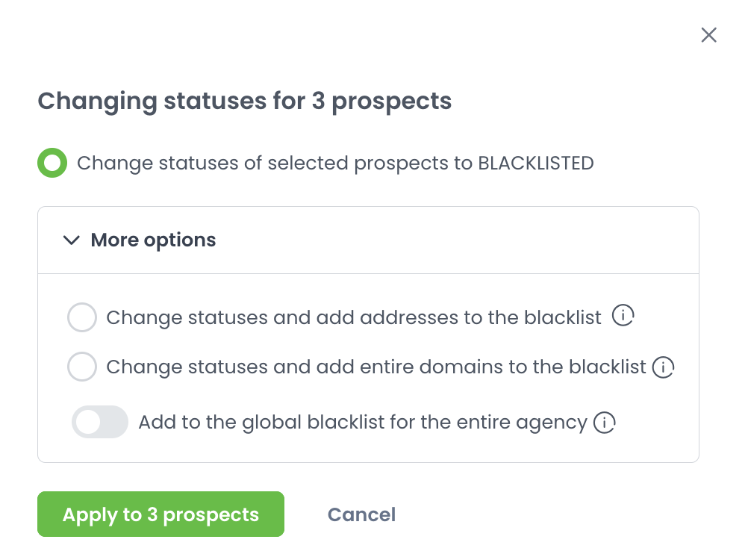
Task: Click 'Change statuses and add entire domains' label text
Action: point(375,367)
